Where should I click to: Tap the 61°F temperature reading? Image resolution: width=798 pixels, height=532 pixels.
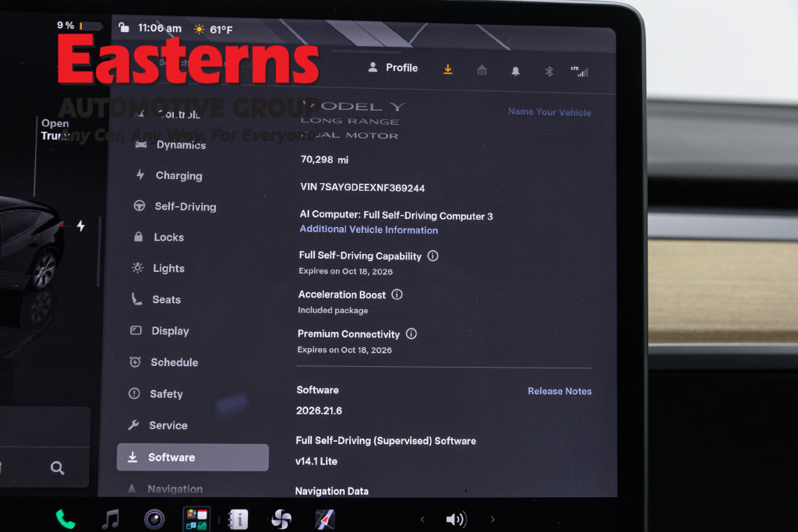221,30
